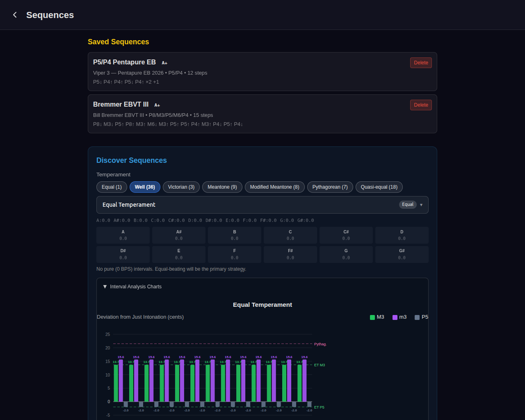Image resolution: width=525 pixels, height=420 pixels.
Task: Delete the P5/P4 Pentapure EB sequence
Action: point(421,62)
